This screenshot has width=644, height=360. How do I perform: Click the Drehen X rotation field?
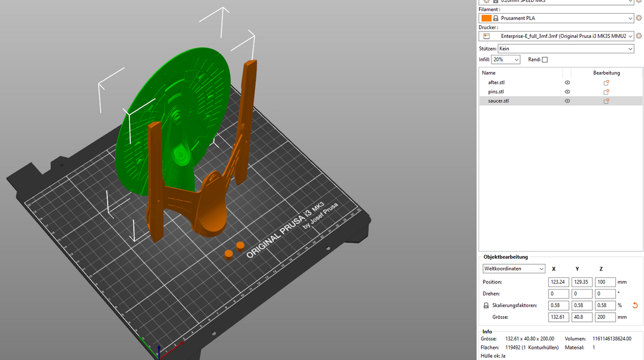point(558,294)
